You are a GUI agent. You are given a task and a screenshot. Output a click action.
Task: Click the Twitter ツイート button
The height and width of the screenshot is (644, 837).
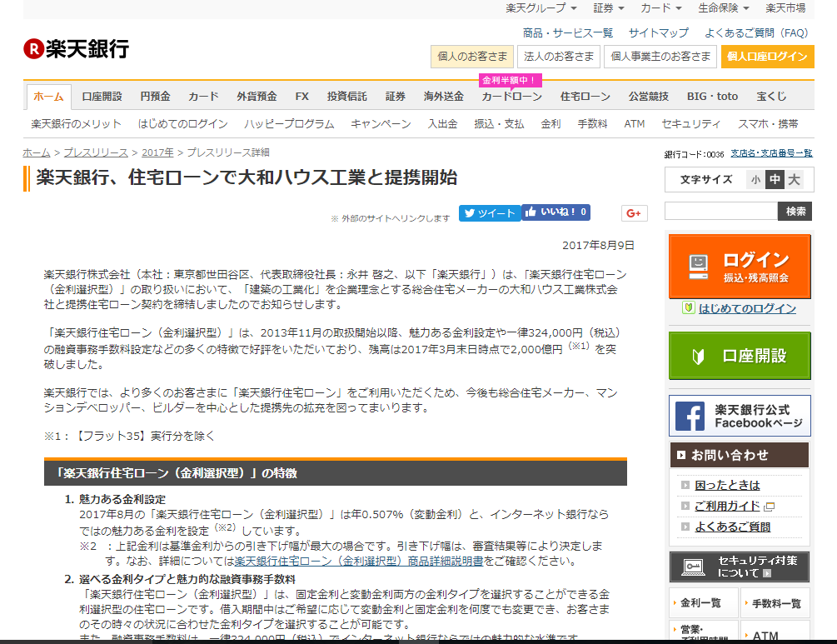(490, 213)
